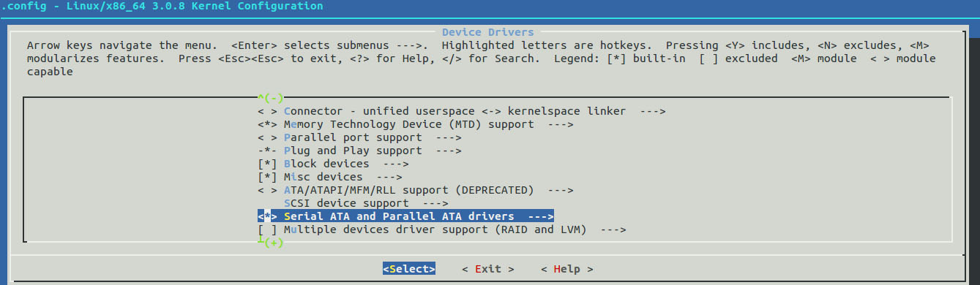Toggle the Misc devices [*] bracket
Viewport: 980px width, 285px height.
(x=268, y=177)
